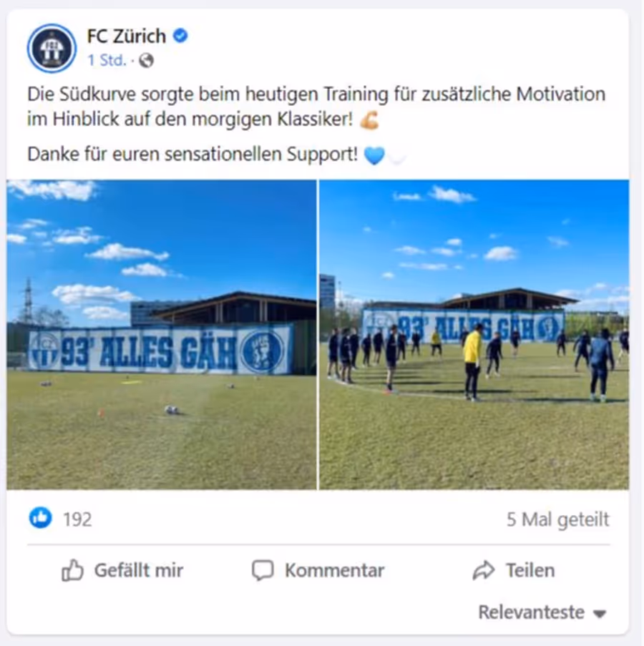
Task: Click the speech bubble comment icon
Action: tap(263, 570)
